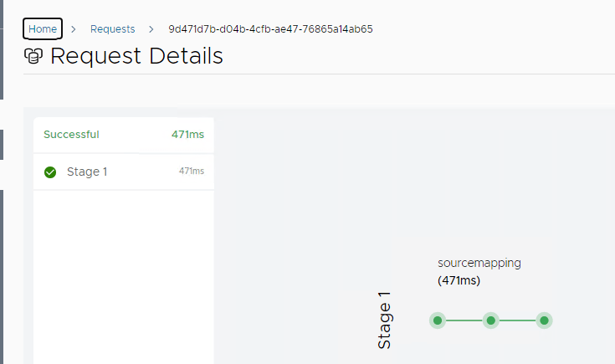Click the vertical Stage 1 diagram label
This screenshot has width=615, height=364.
[x=384, y=320]
